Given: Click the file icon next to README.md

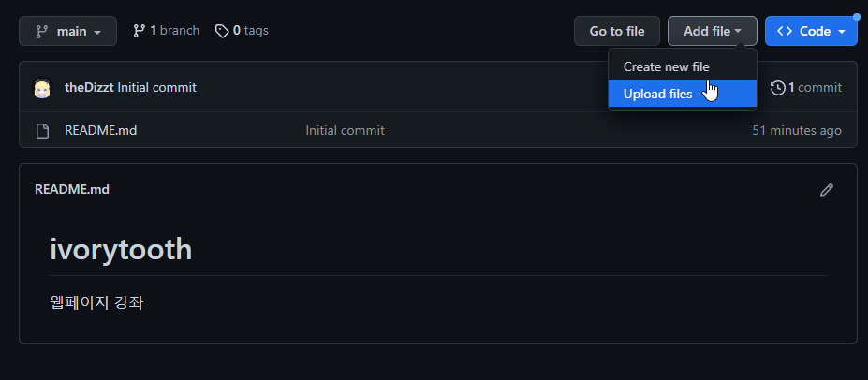Looking at the screenshot, I should [x=43, y=131].
